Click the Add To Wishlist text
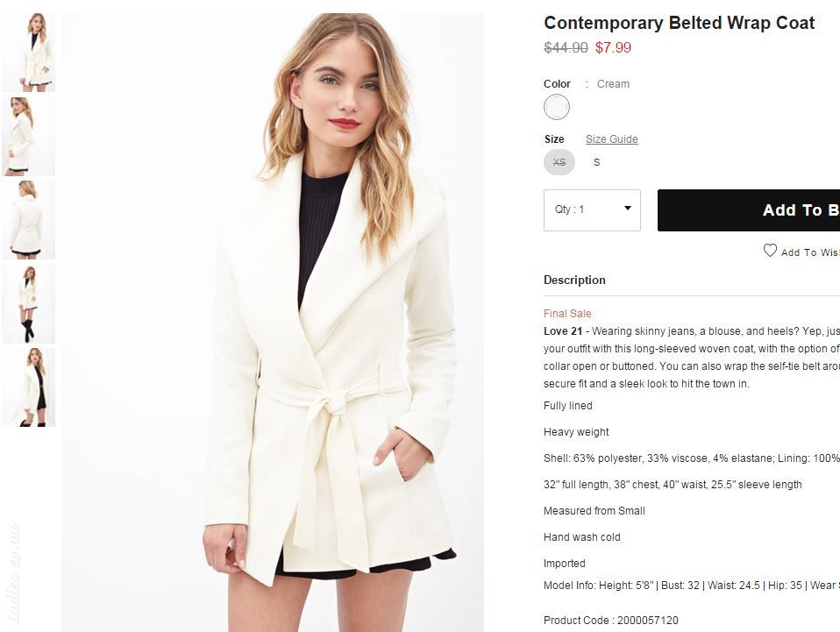The width and height of the screenshot is (840, 632). (x=810, y=252)
